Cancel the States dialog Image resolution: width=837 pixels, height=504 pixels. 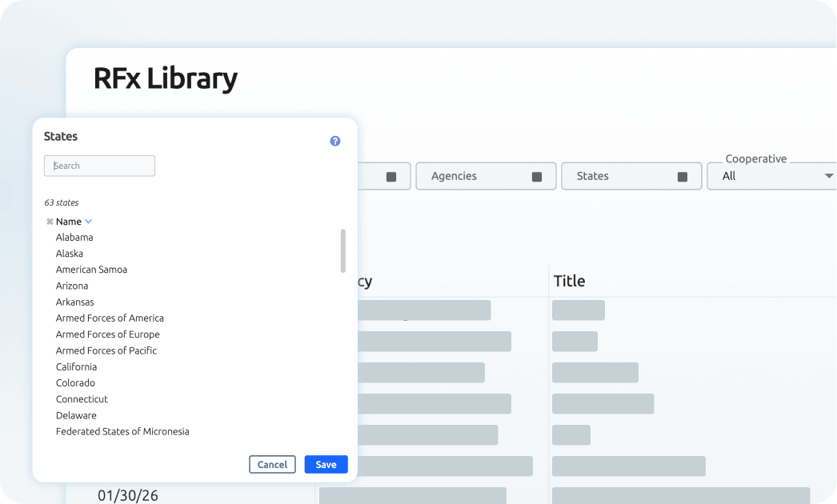(x=272, y=465)
